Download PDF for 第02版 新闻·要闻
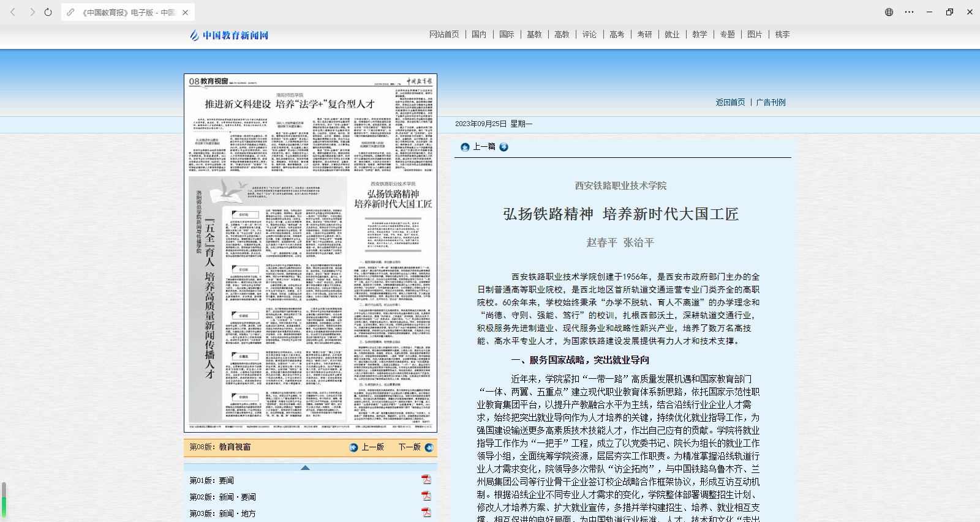980x522 pixels. pyautogui.click(x=426, y=496)
